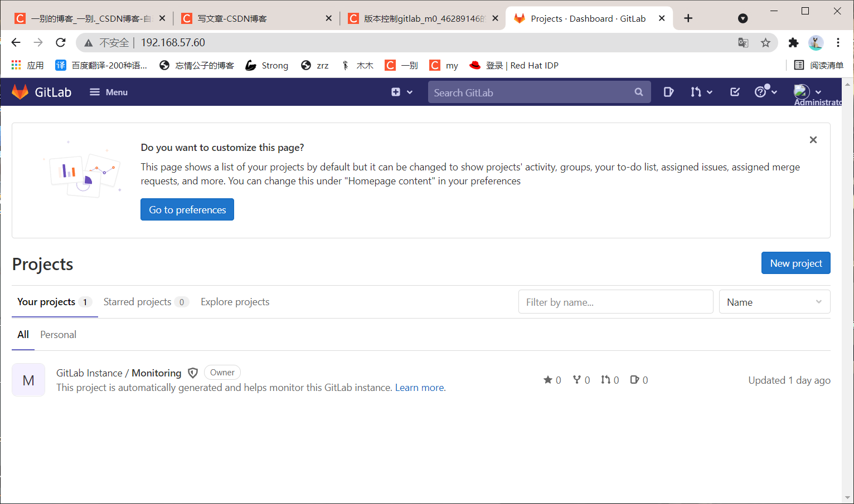The height and width of the screenshot is (504, 854).
Task: Click the forks icon on the Monitoring project
Action: tap(578, 380)
